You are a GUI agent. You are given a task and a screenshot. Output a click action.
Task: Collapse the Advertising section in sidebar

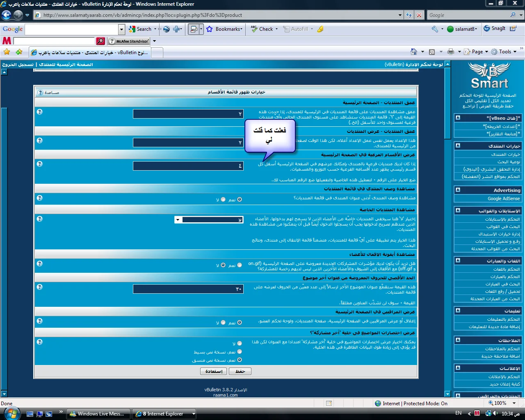[458, 190]
